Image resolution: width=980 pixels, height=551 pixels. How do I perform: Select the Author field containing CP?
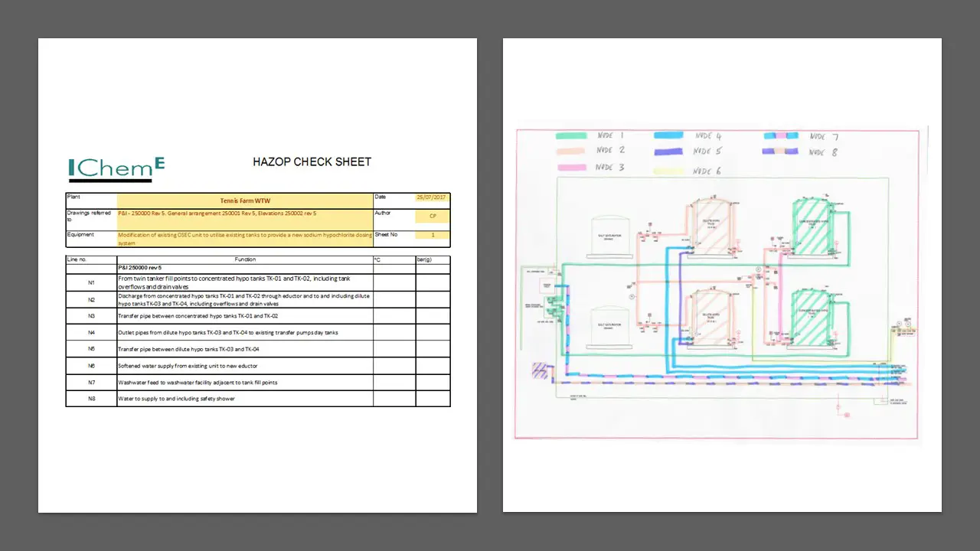click(433, 217)
